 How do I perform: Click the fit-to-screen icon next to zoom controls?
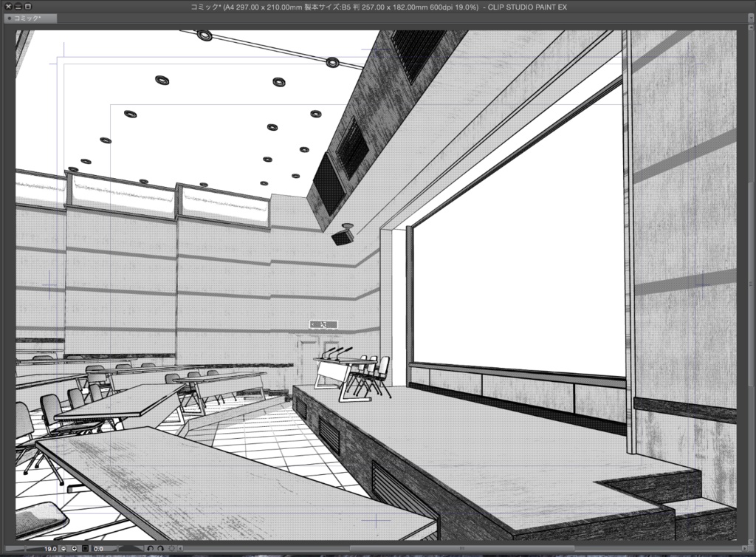click(x=84, y=548)
